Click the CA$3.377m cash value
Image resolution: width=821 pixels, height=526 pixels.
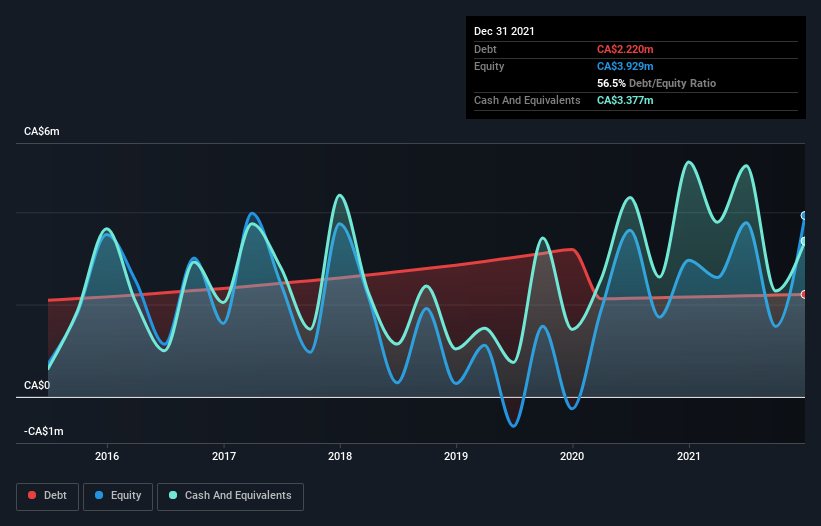coord(625,100)
